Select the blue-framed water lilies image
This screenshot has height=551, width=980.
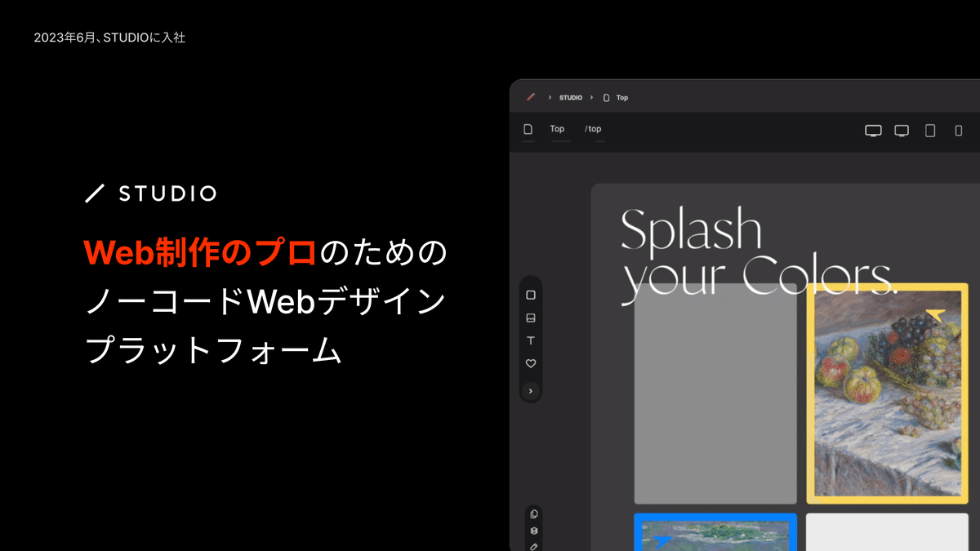coord(715,532)
